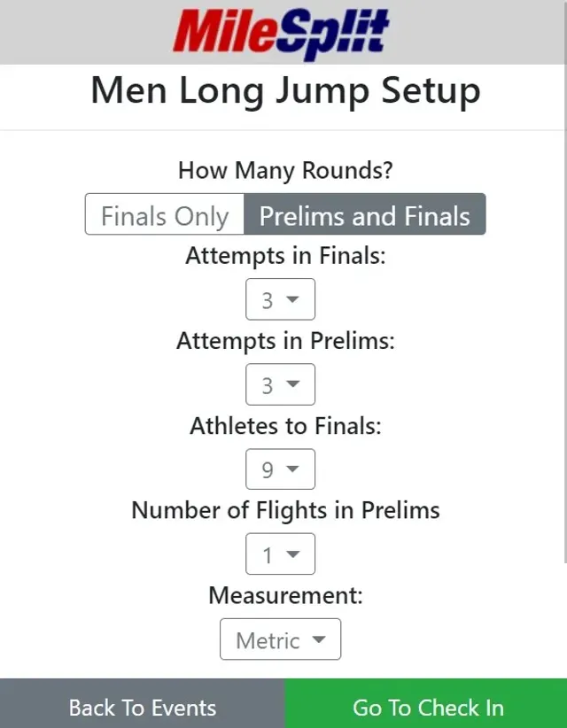The width and height of the screenshot is (567, 728).
Task: Select the Prelims and Finals rounds option
Action: (365, 214)
